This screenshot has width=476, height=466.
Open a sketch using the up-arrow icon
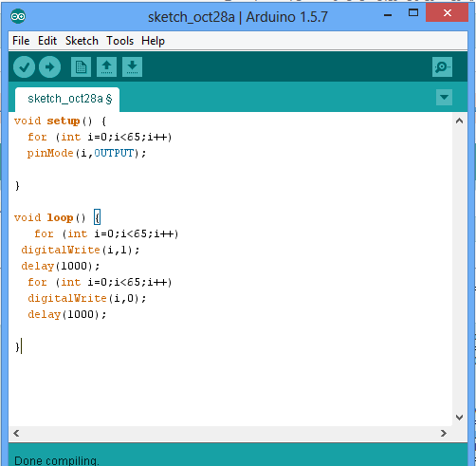(x=106, y=67)
